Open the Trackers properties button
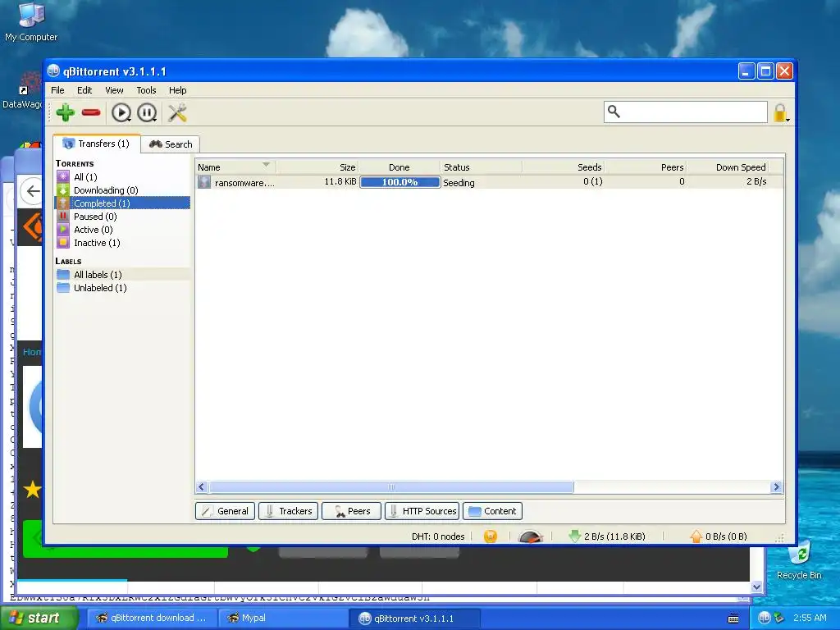 coord(288,511)
